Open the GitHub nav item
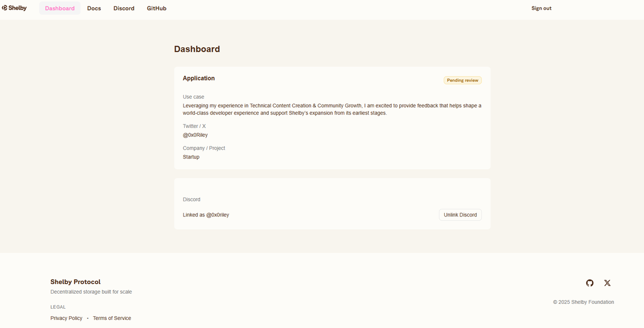Image resolution: width=644 pixels, height=328 pixels. (x=157, y=8)
